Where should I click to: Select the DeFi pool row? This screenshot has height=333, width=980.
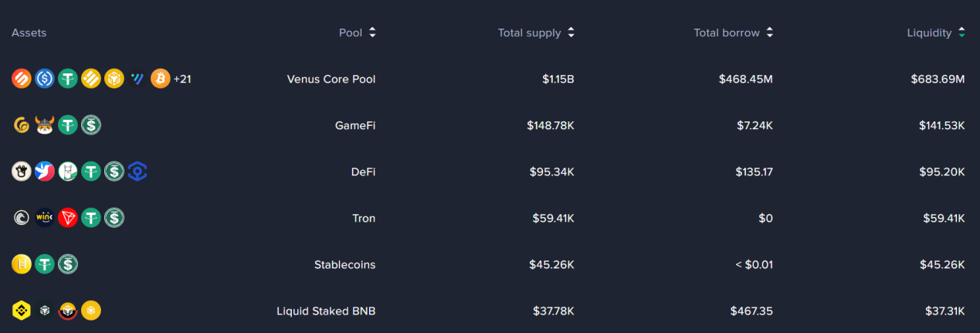coord(490,172)
